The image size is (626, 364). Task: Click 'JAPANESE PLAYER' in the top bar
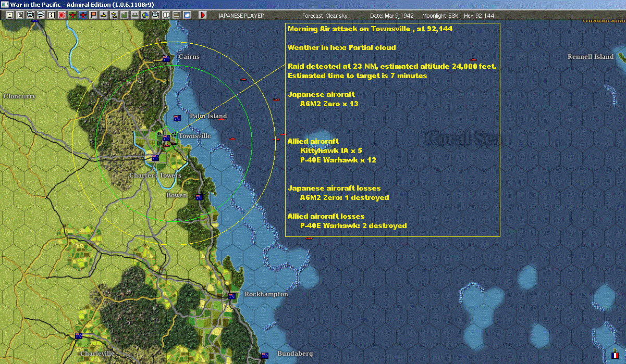[241, 16]
